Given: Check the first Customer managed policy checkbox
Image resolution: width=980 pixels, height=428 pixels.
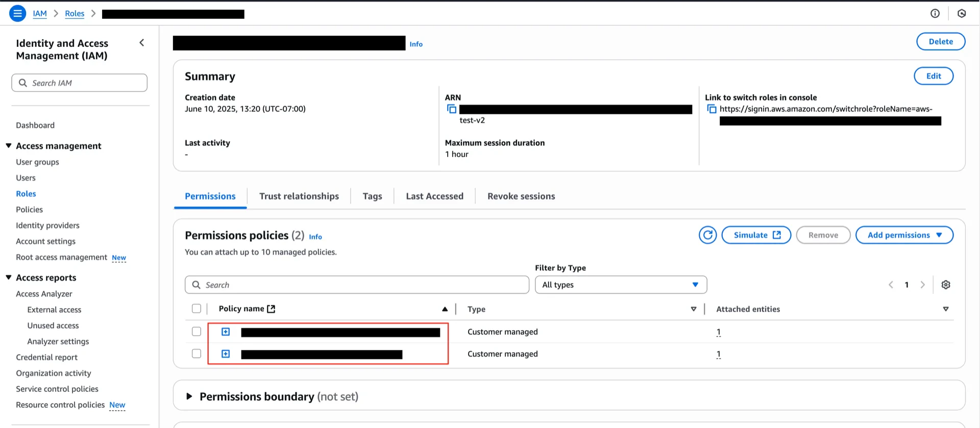Looking at the screenshot, I should 196,332.
